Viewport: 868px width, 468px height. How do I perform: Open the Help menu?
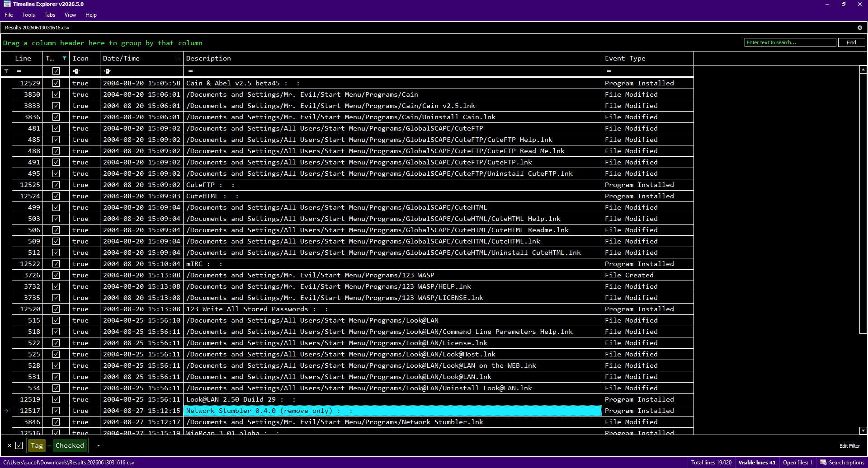[91, 15]
